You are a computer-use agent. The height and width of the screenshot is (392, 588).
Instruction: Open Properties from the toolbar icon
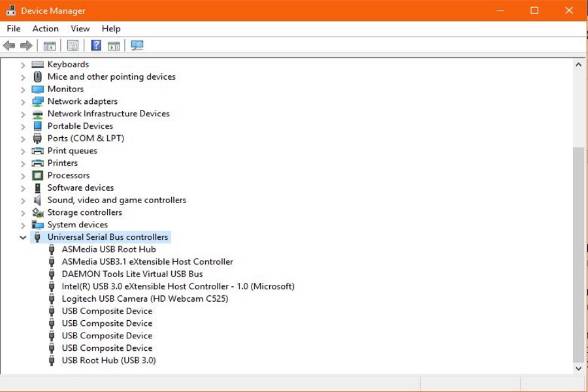click(73, 44)
